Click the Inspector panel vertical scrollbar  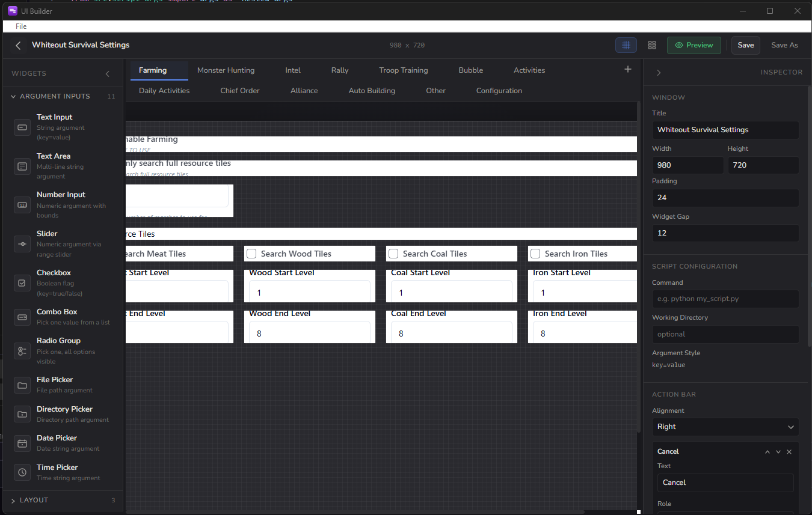[x=809, y=216]
